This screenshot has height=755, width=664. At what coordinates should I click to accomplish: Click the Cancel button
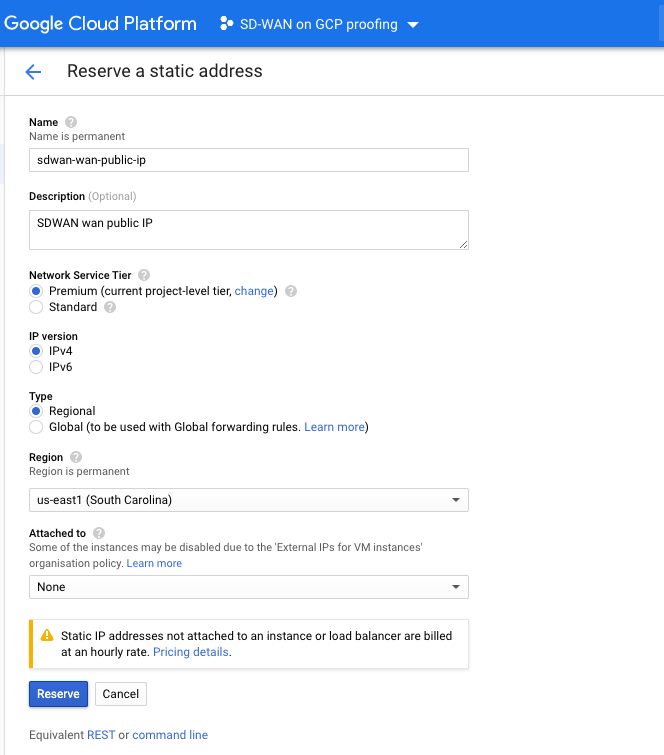[x=120, y=694]
